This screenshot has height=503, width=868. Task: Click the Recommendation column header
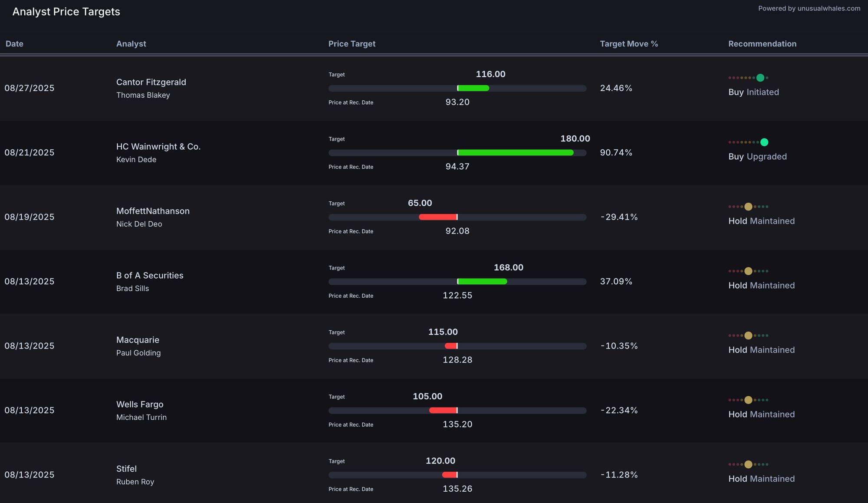pos(762,44)
